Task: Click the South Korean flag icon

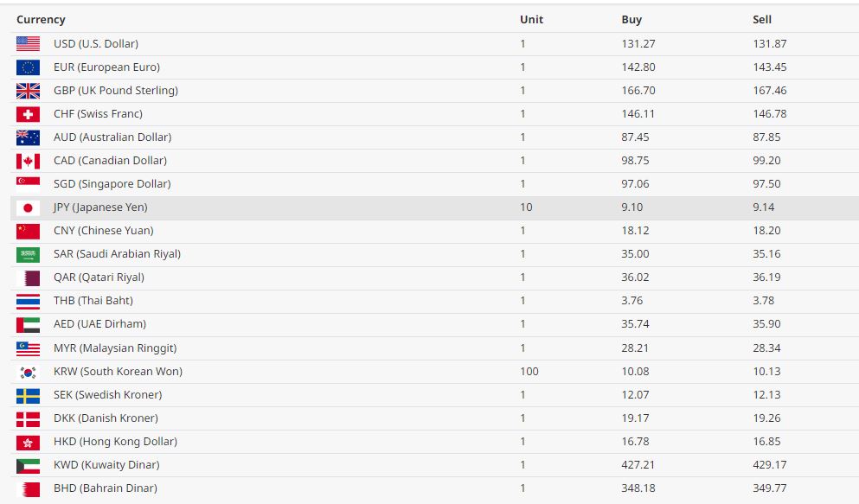Action: [28, 372]
